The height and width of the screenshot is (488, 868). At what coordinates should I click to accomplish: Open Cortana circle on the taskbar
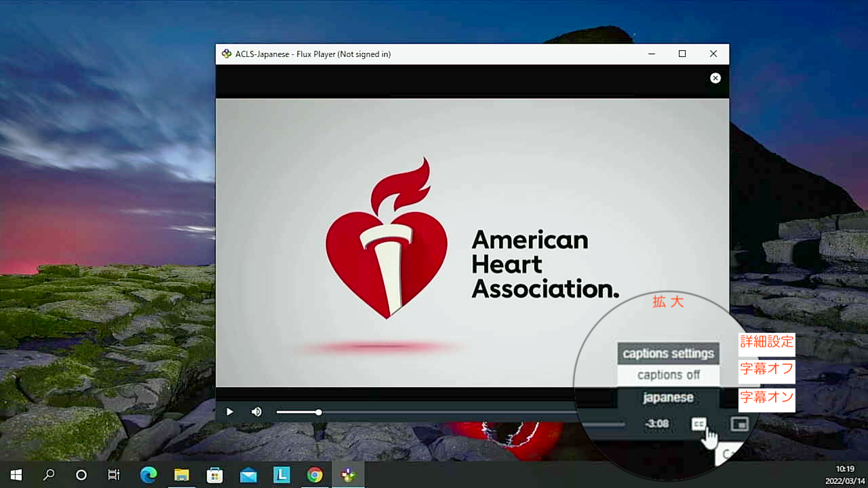pos(81,475)
